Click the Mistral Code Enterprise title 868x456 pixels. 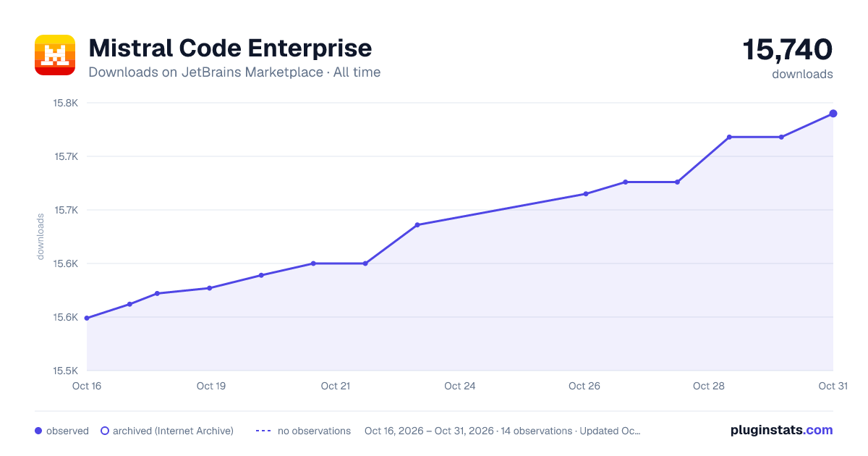coord(230,48)
